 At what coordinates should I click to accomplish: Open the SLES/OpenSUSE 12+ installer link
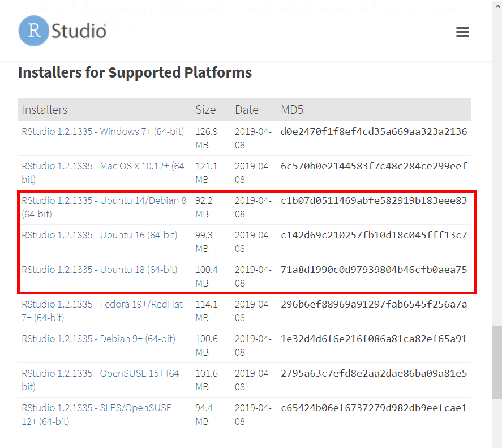tap(96, 408)
